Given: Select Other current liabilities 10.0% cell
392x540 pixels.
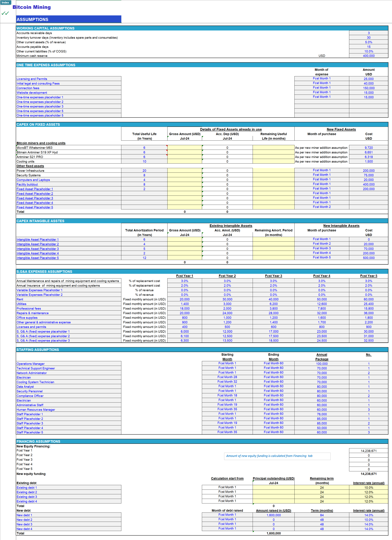Looking at the screenshot, I should coord(368,51).
